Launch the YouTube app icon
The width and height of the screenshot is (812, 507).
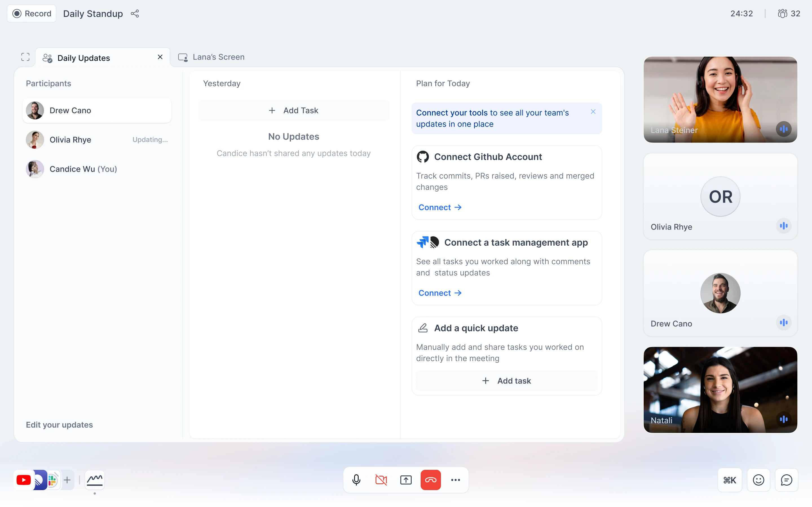pos(23,480)
